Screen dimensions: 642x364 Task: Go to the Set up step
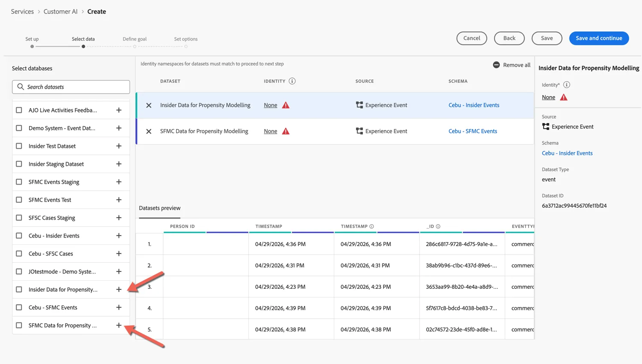[x=32, y=39]
